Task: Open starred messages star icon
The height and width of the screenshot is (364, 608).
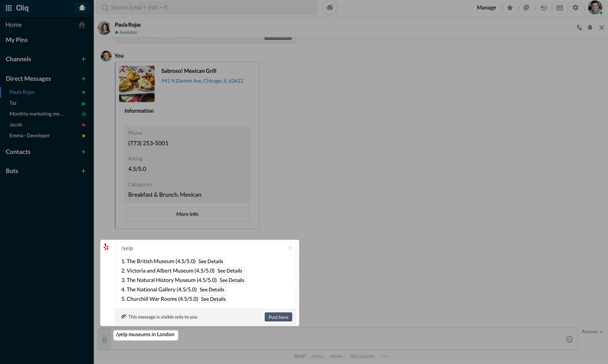Action: 510,8
